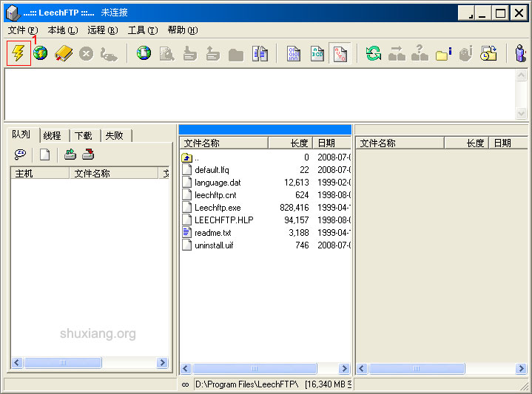Click the greyed folders with arrow icon
Image resolution: width=532 pixels, height=394 pixels.
coord(397,53)
